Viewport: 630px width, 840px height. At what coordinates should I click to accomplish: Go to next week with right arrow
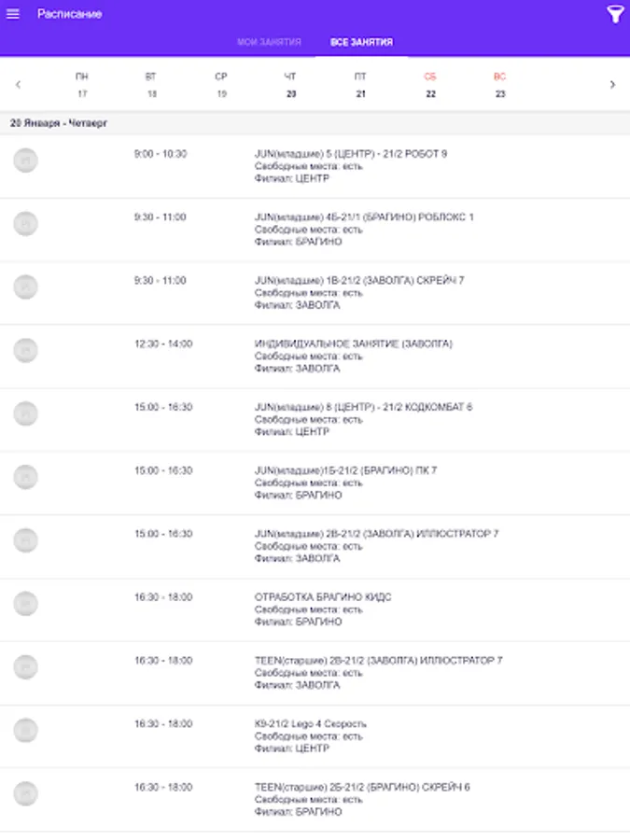click(x=612, y=84)
